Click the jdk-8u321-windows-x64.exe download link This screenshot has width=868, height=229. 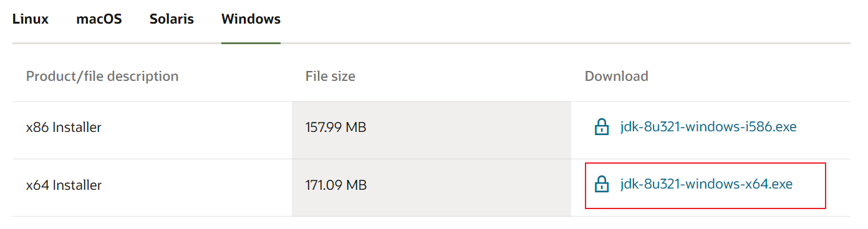coord(706,184)
